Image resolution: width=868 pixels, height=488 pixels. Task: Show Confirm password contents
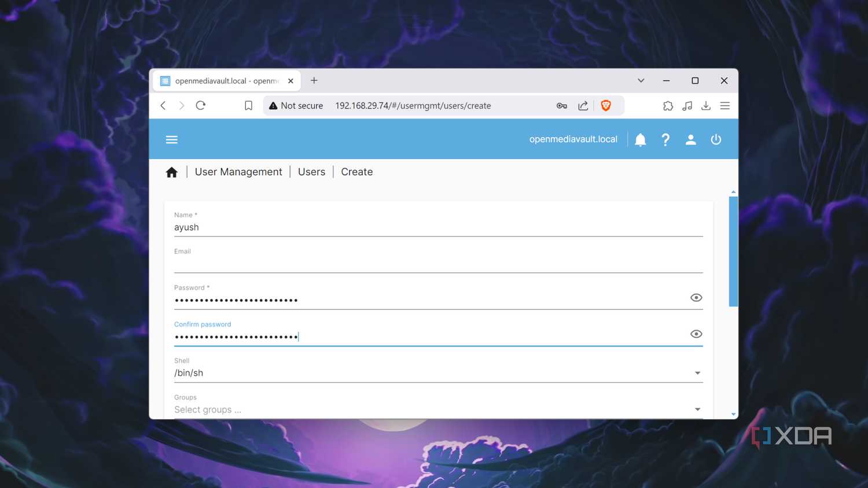click(x=696, y=334)
